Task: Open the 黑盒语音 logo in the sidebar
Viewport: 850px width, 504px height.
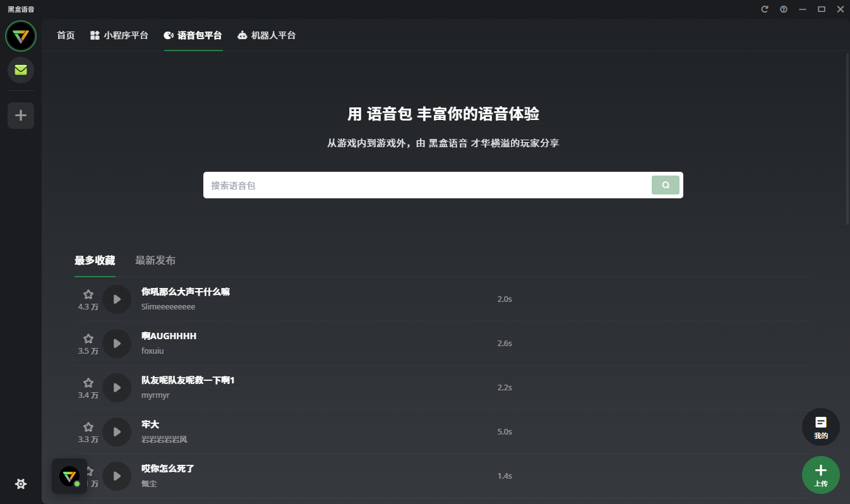Action: click(20, 36)
